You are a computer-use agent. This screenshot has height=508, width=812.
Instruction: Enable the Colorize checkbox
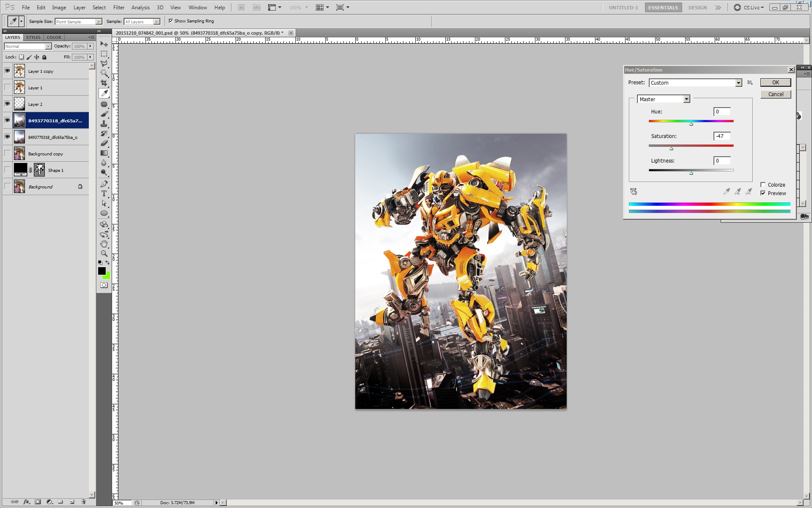click(x=763, y=185)
